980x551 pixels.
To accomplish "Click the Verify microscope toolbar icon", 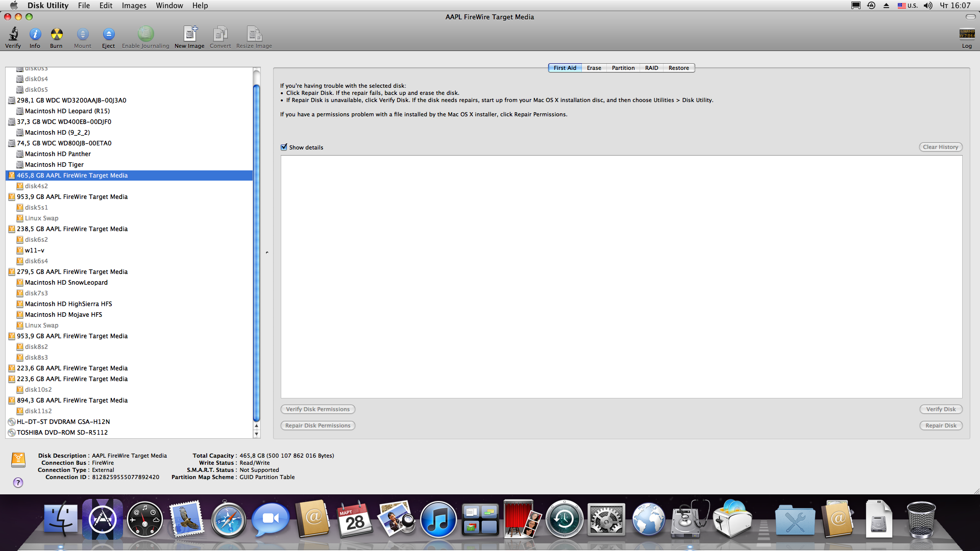I will (13, 35).
